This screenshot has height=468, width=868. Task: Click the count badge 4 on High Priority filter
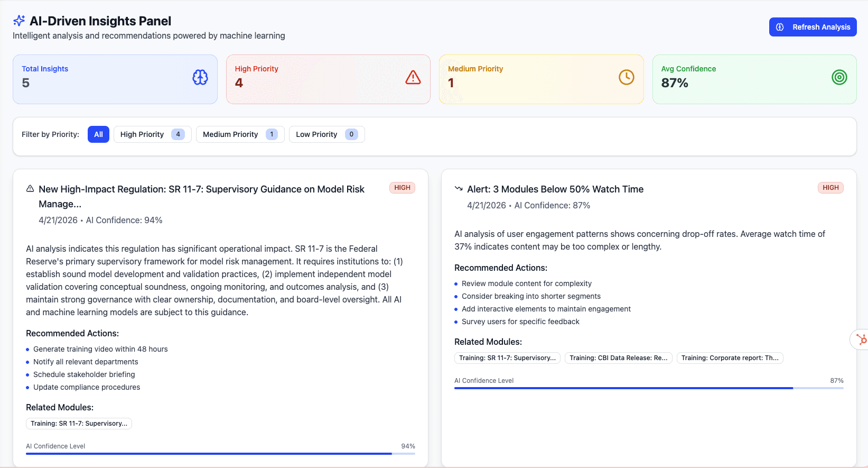tap(178, 134)
